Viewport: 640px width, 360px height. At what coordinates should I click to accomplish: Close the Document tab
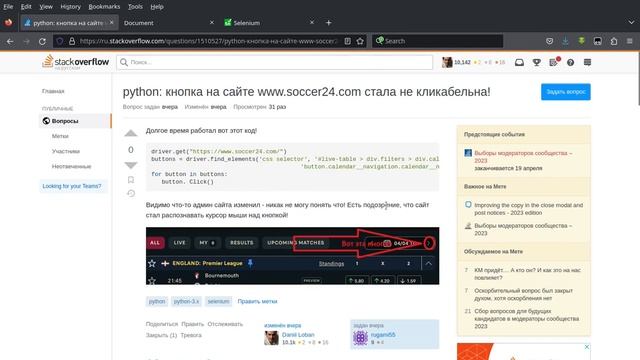211,22
